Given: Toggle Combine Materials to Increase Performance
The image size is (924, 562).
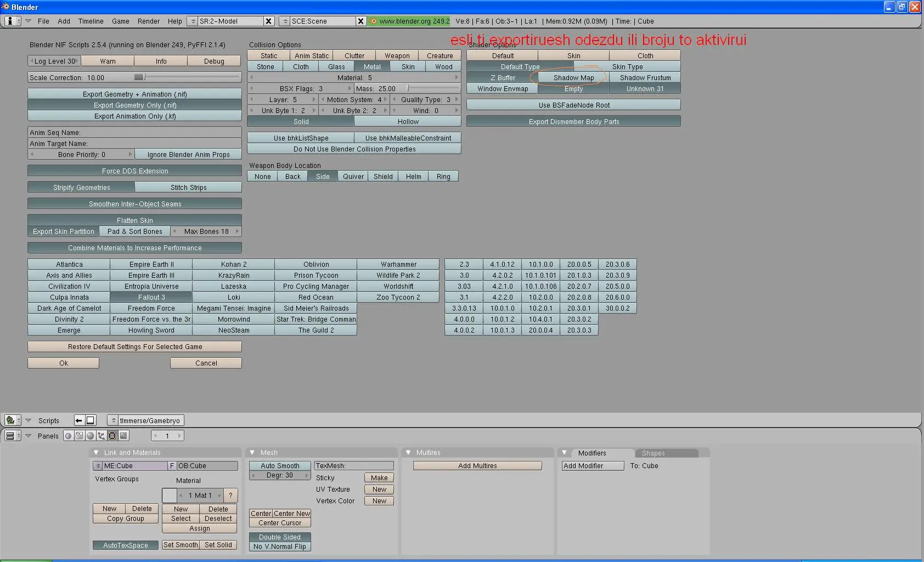Looking at the screenshot, I should click(x=134, y=248).
